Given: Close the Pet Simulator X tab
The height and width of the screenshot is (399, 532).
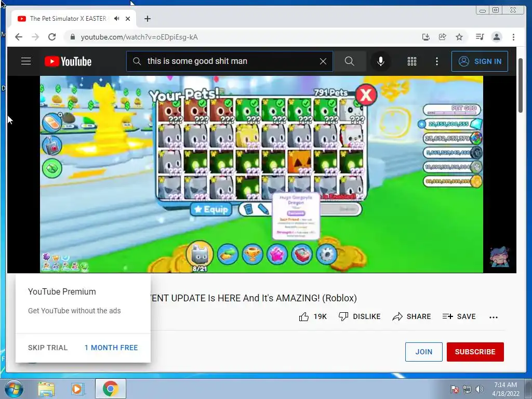Looking at the screenshot, I should [x=128, y=19].
